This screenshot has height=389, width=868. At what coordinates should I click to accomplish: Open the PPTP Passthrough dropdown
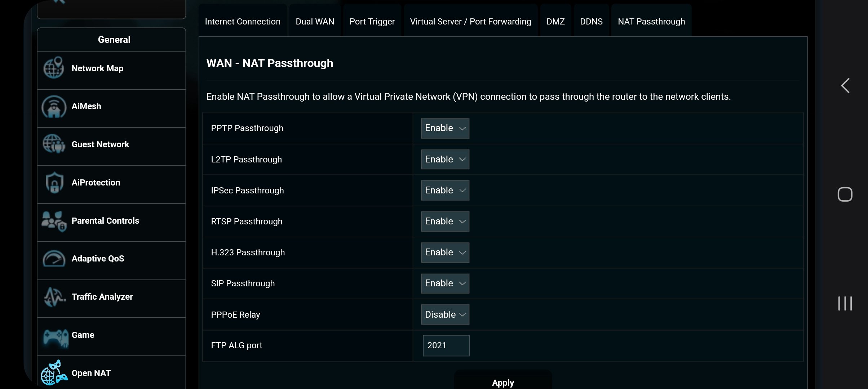pyautogui.click(x=445, y=128)
